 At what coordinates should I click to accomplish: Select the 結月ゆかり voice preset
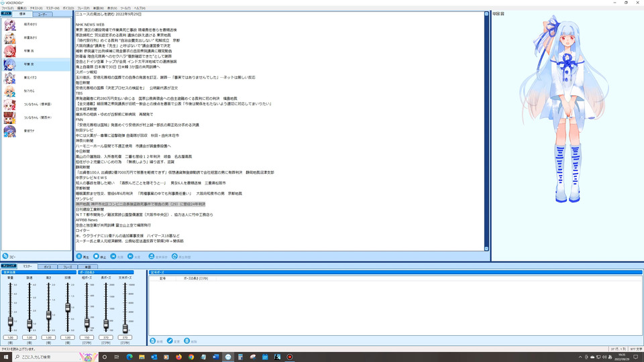[x=36, y=24]
